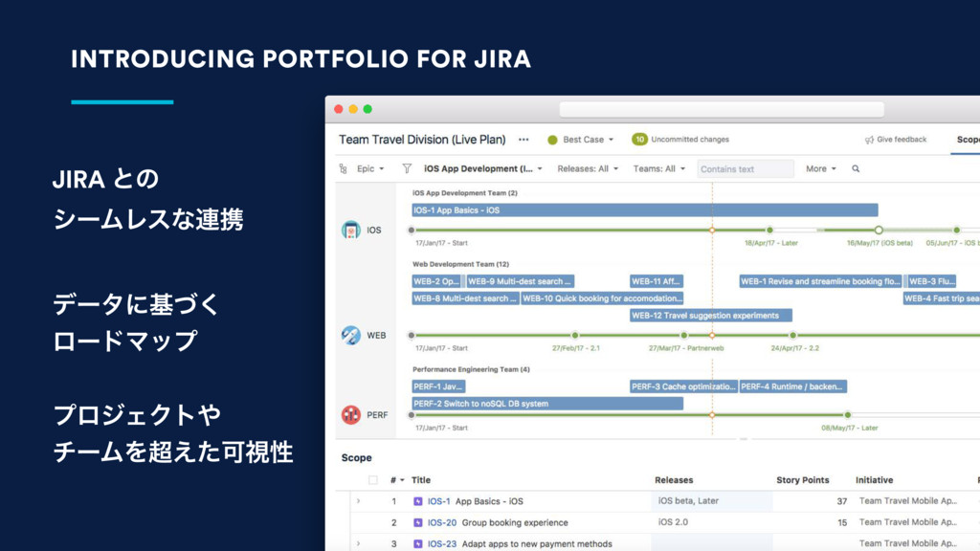Image resolution: width=980 pixels, height=551 pixels.
Task: Click the PERF-1 Jav... bar
Action: click(x=438, y=386)
